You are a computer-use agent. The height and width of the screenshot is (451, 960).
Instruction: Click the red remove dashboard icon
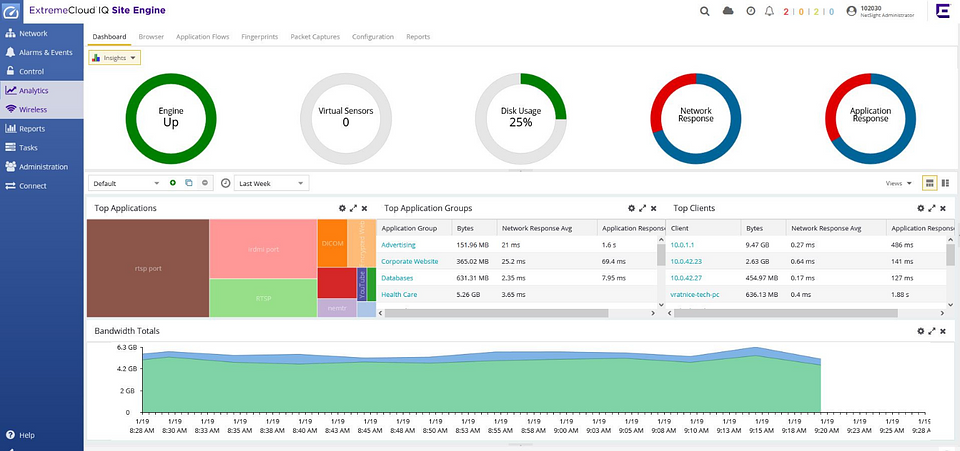[205, 183]
